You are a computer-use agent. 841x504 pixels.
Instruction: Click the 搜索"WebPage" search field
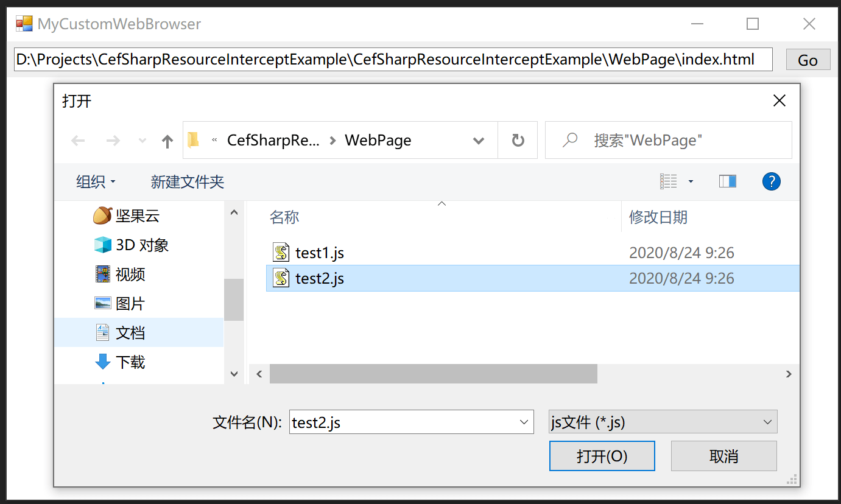click(669, 140)
